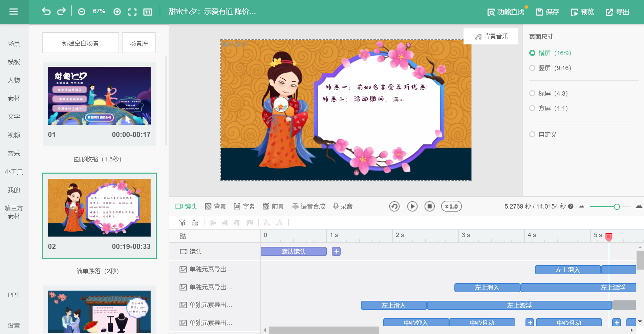Select 标屏 (4:3) page size

549,93
